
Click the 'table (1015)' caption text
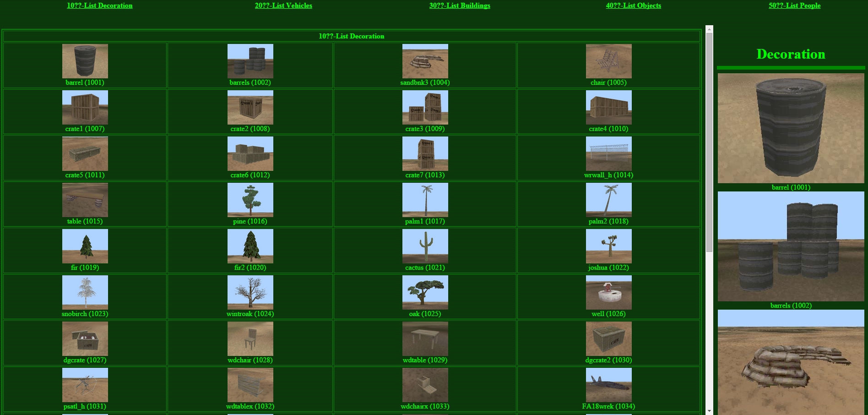coord(85,221)
